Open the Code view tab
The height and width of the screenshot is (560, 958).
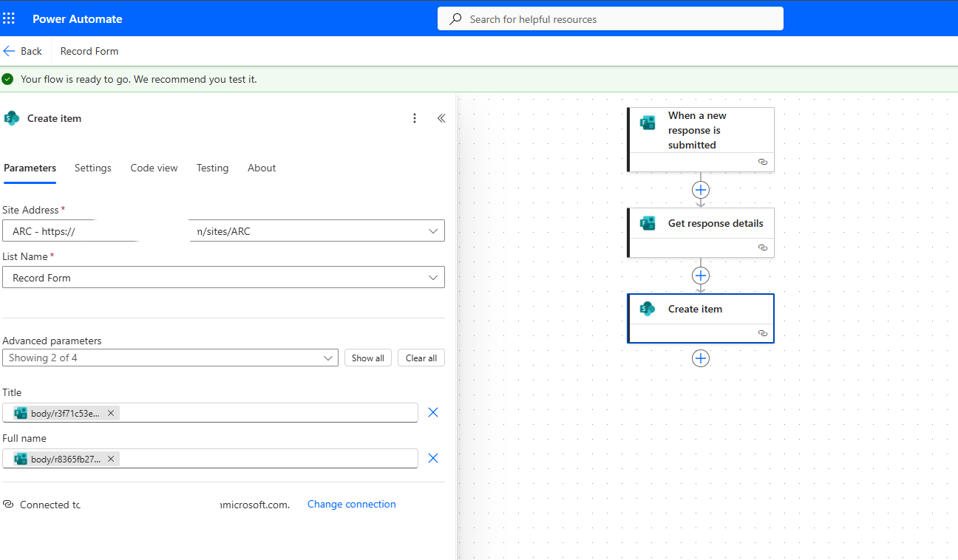(154, 168)
